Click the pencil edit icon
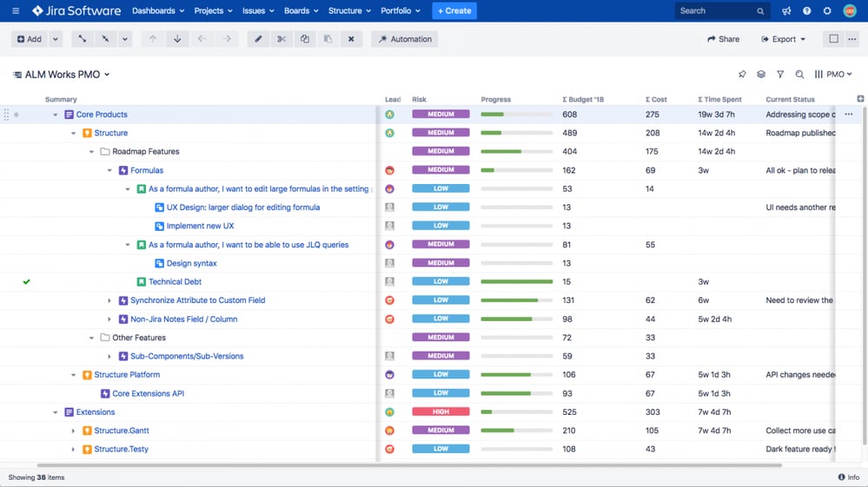Image resolution: width=868 pixels, height=487 pixels. coord(258,39)
